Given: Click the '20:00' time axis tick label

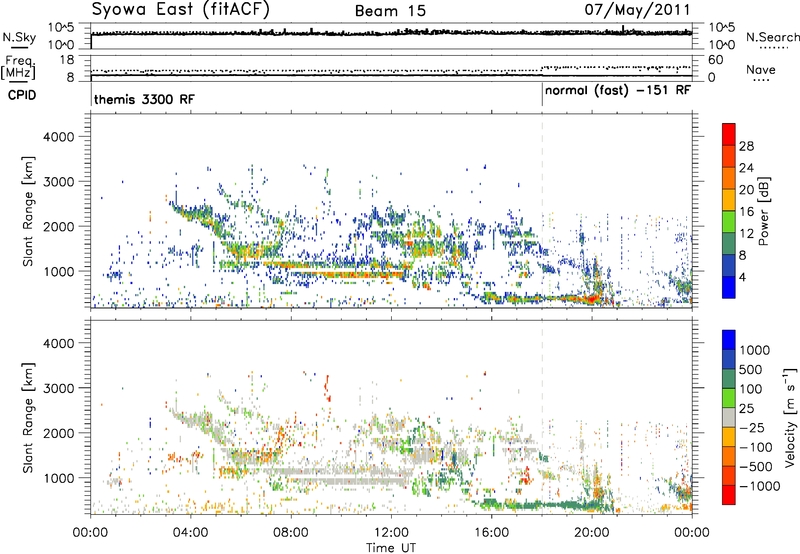Looking at the screenshot, I should pyautogui.click(x=592, y=533).
